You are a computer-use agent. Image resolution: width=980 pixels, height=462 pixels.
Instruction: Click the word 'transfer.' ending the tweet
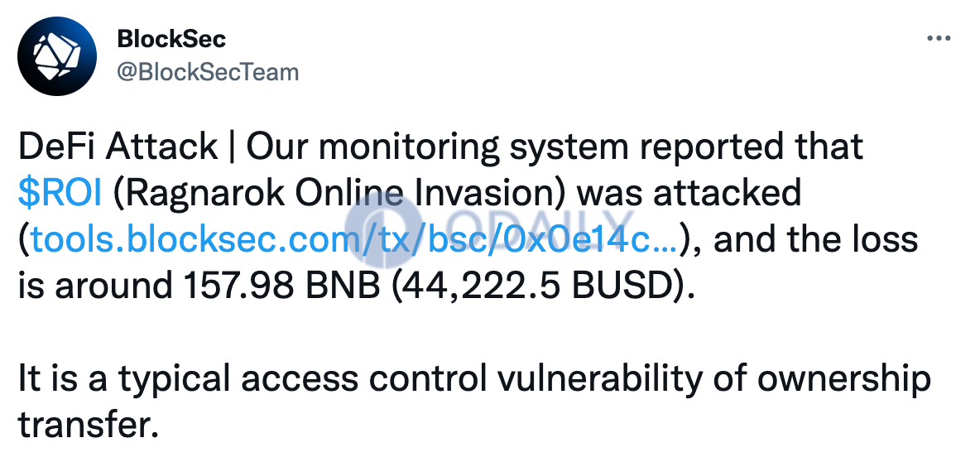pyautogui.click(x=85, y=425)
